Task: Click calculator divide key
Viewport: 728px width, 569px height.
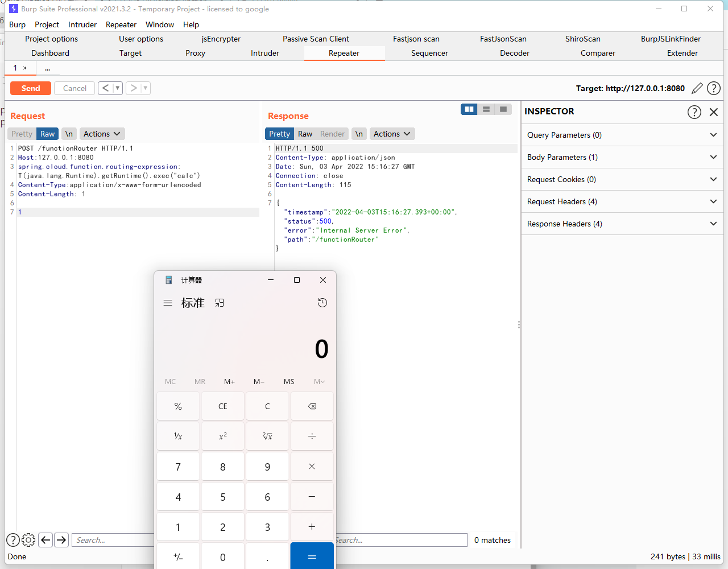Action: click(312, 436)
